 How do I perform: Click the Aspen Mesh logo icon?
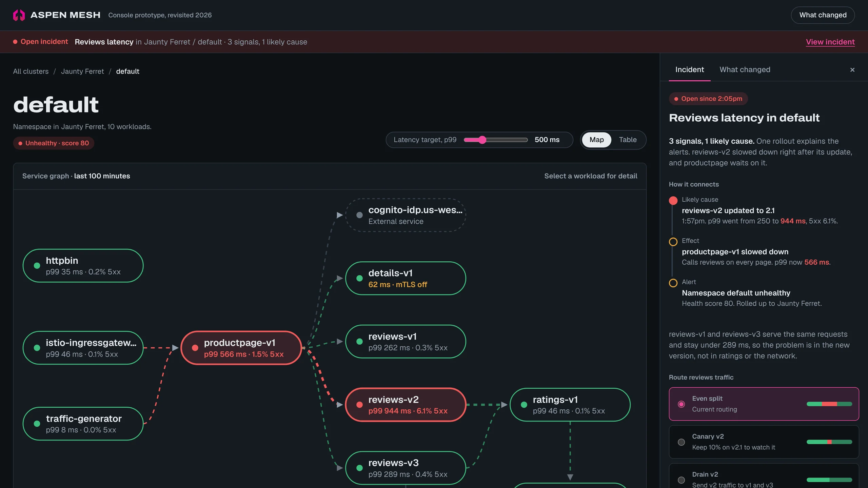pos(19,15)
